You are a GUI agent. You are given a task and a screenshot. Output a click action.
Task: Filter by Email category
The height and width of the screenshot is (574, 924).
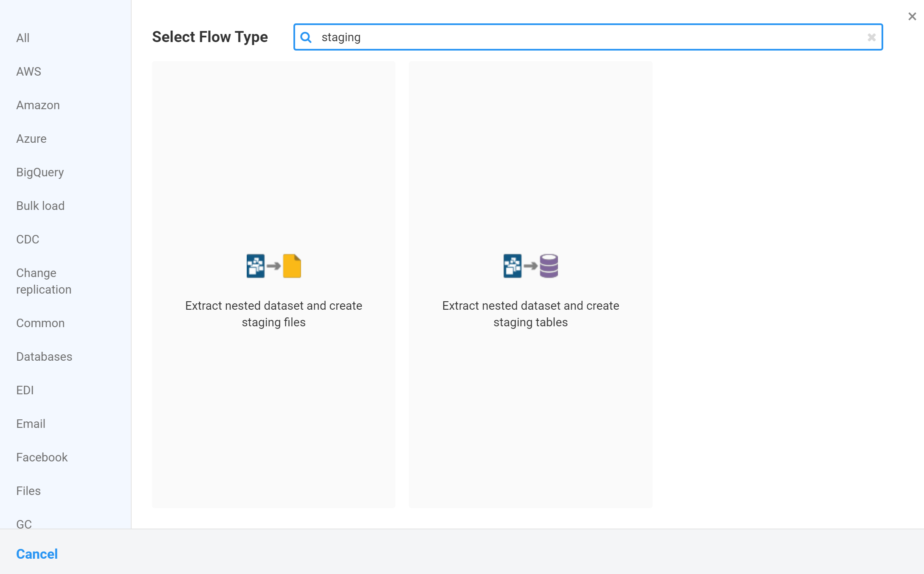[x=31, y=424]
